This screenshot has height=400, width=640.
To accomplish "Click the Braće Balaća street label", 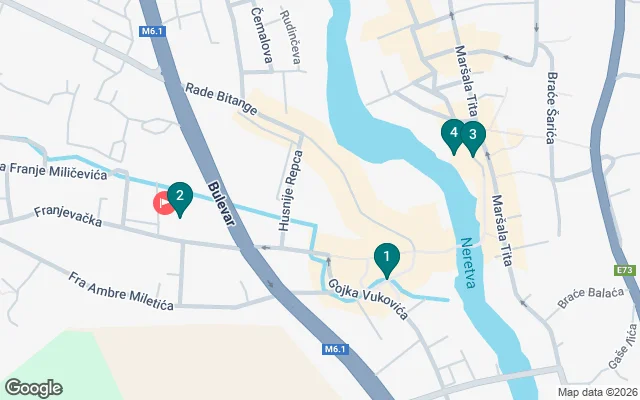I will click(x=591, y=297).
